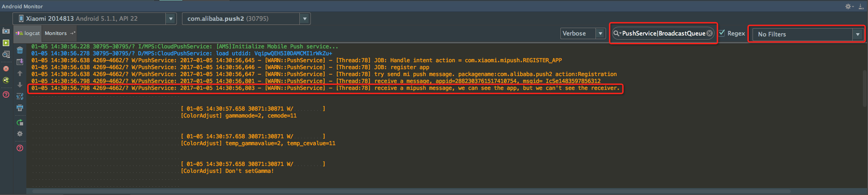Switch to the logcat tab

tap(28, 33)
